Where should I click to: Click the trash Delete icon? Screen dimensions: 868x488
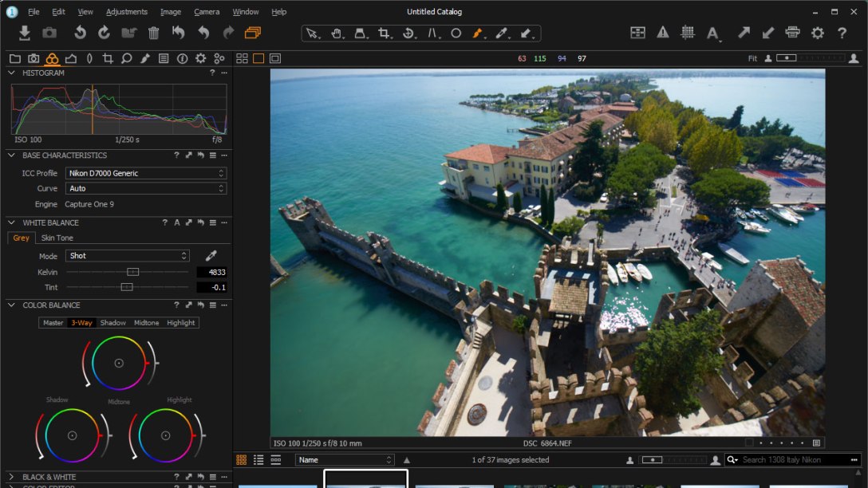153,33
